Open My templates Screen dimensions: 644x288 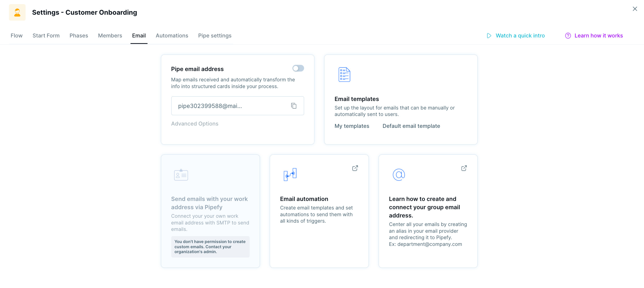pos(352,126)
